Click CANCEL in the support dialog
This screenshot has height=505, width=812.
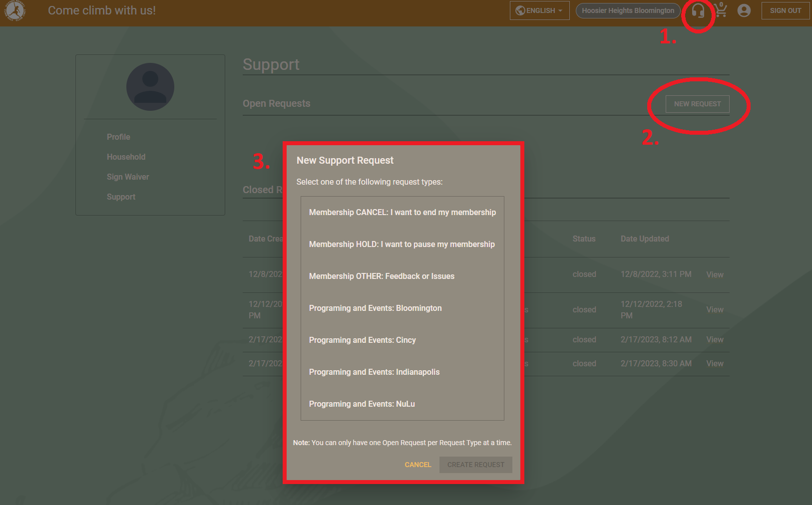[x=417, y=465]
